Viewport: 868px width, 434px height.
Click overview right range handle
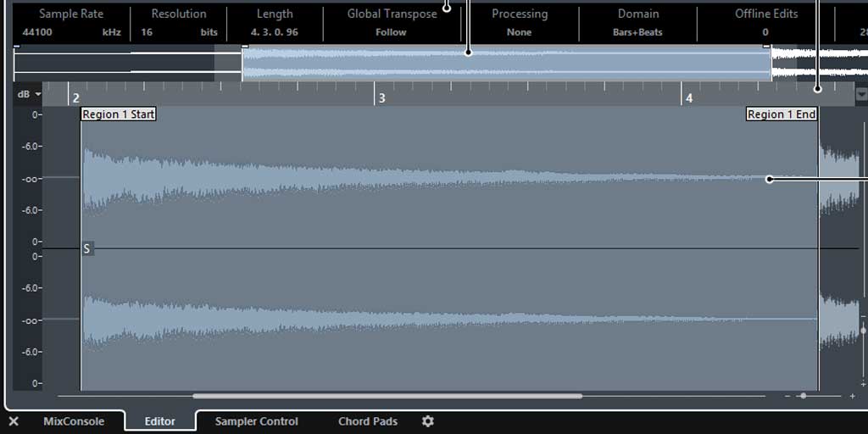point(767,47)
